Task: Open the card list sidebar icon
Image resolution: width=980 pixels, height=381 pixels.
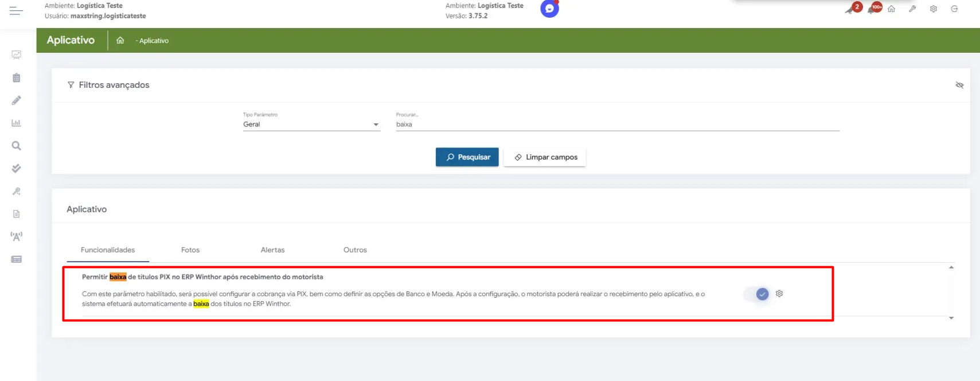Action: (17, 259)
